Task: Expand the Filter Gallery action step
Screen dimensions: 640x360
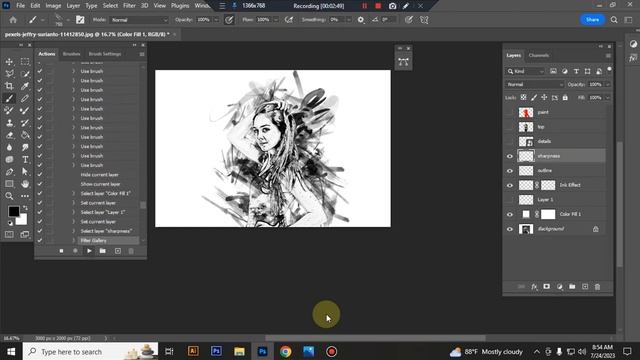Action: [x=74, y=240]
